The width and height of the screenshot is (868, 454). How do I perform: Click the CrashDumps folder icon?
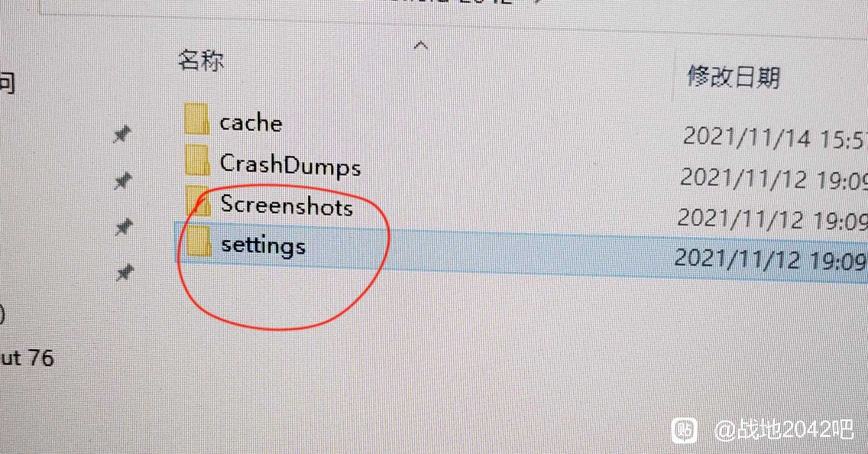click(x=197, y=160)
